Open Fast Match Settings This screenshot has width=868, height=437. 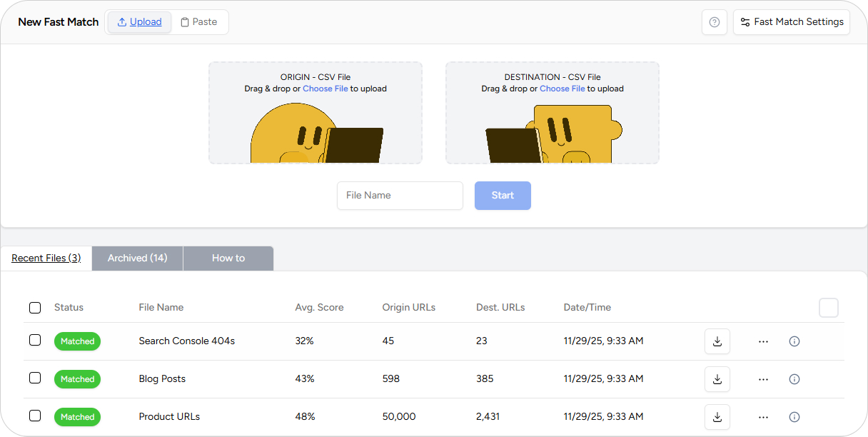791,22
